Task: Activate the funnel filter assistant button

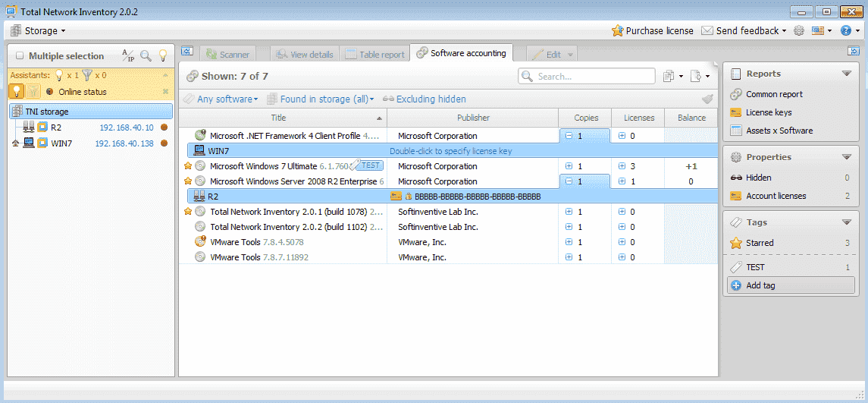Action: click(33, 92)
